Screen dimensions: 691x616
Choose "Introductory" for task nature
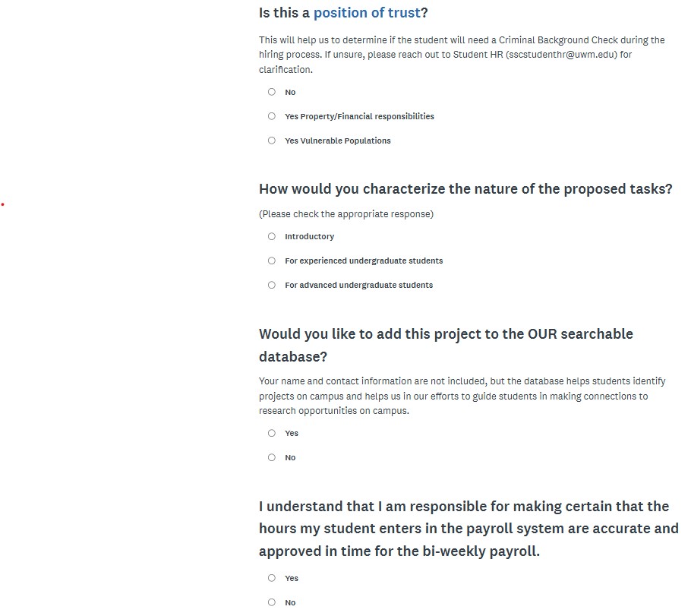pos(271,236)
